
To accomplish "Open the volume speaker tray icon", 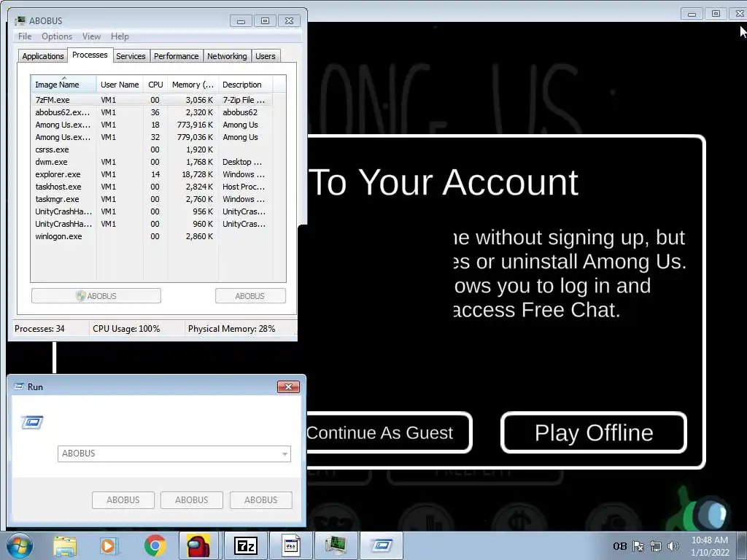I will (673, 547).
